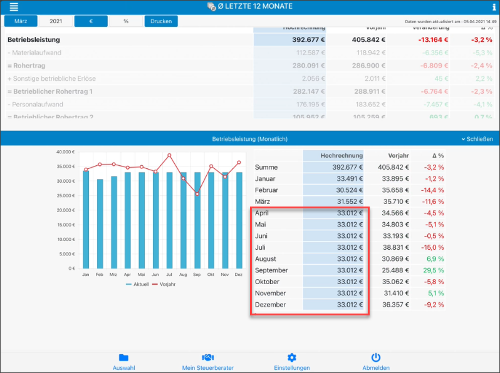500x373 pixels.
Task: Click the Jan bar in chart
Action: (x=86, y=219)
